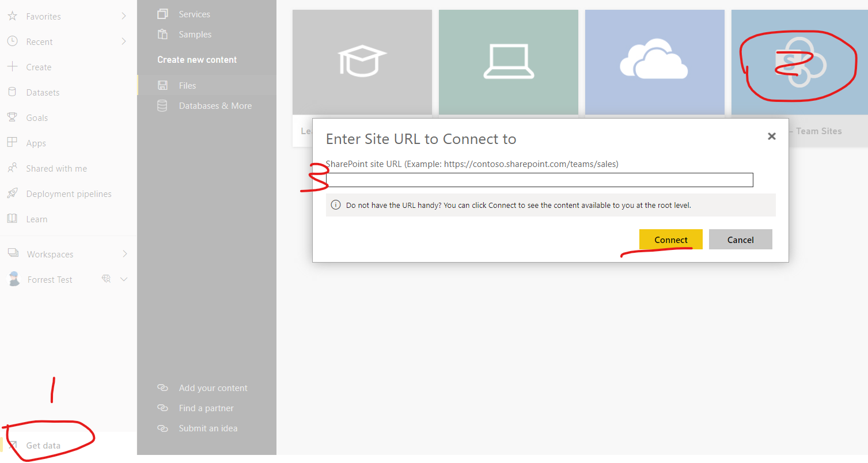Click the Shared with me people icon
The height and width of the screenshot is (463, 868).
pyautogui.click(x=12, y=168)
